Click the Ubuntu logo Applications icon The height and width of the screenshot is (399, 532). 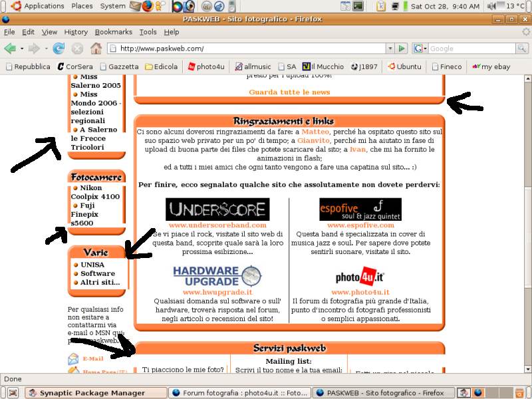[x=16, y=6]
